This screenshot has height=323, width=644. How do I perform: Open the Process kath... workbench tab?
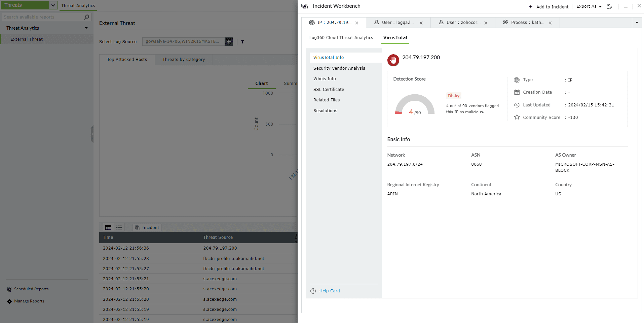point(528,23)
